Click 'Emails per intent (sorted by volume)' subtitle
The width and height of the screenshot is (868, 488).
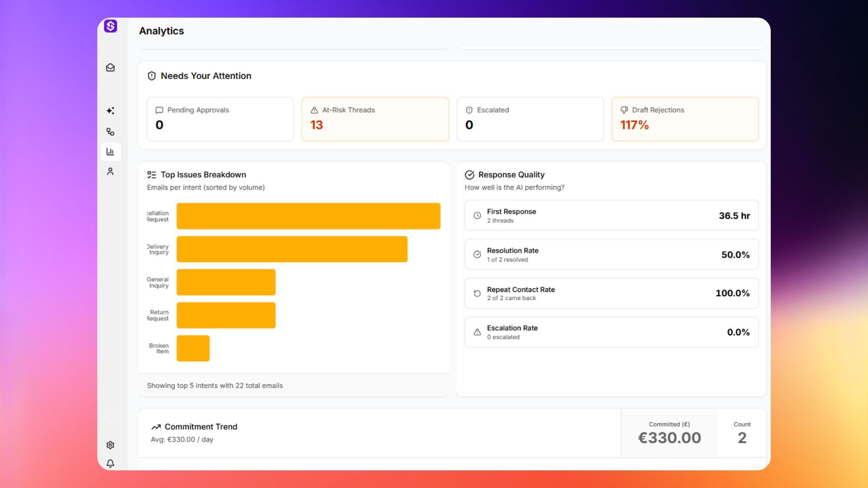coord(206,188)
